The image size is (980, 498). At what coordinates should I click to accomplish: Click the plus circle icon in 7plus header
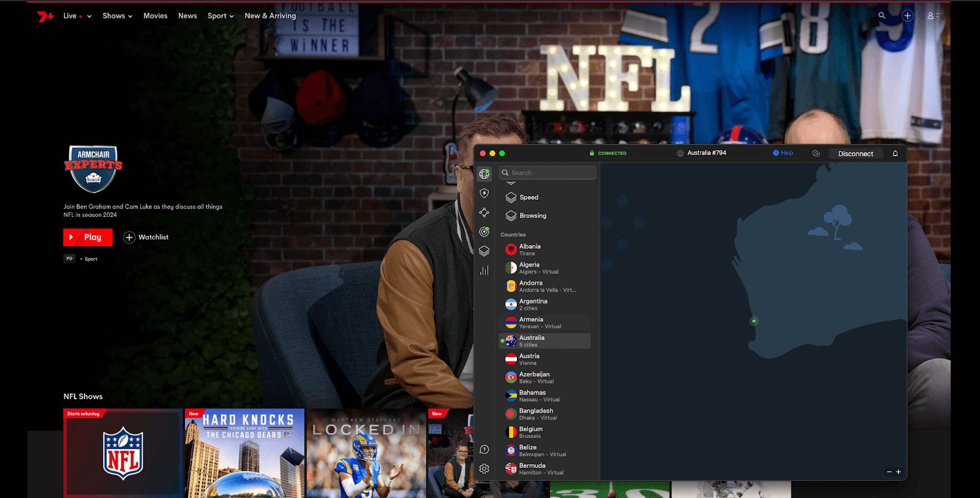point(908,15)
